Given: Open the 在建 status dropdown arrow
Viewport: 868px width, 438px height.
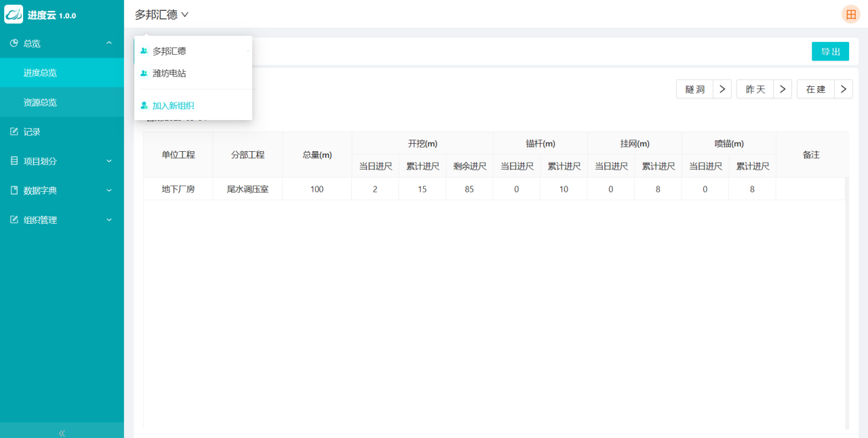Looking at the screenshot, I should pyautogui.click(x=843, y=89).
